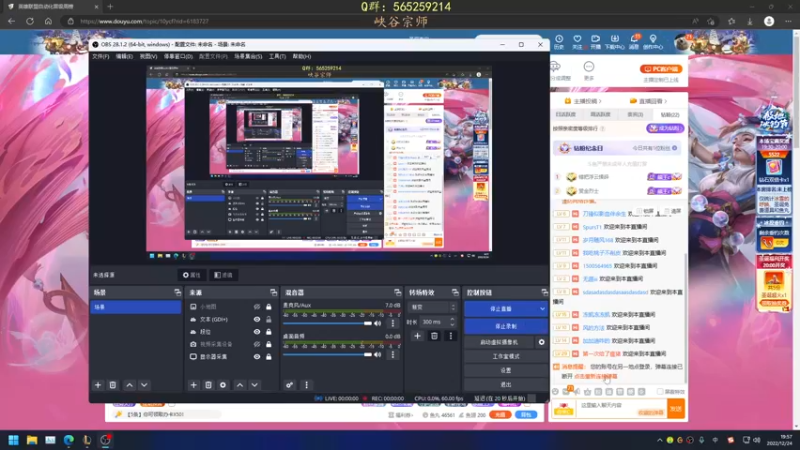Show hidden system tray icons chevron
The image size is (800, 450).
coord(659,440)
